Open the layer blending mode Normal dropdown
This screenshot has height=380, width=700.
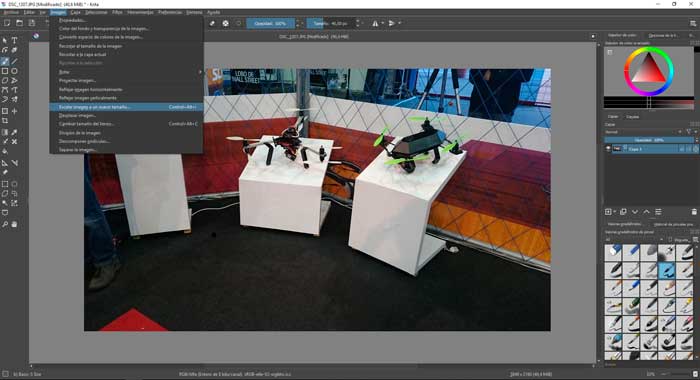click(x=644, y=132)
